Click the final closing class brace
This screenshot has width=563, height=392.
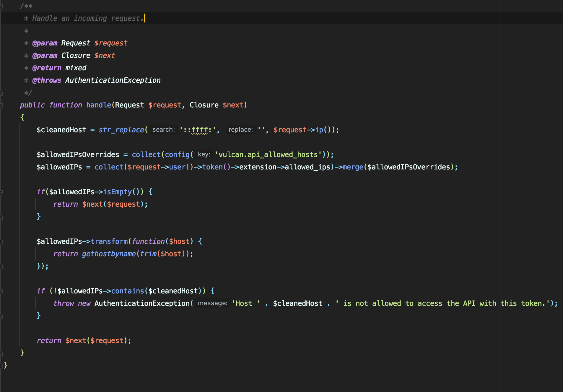6,365
